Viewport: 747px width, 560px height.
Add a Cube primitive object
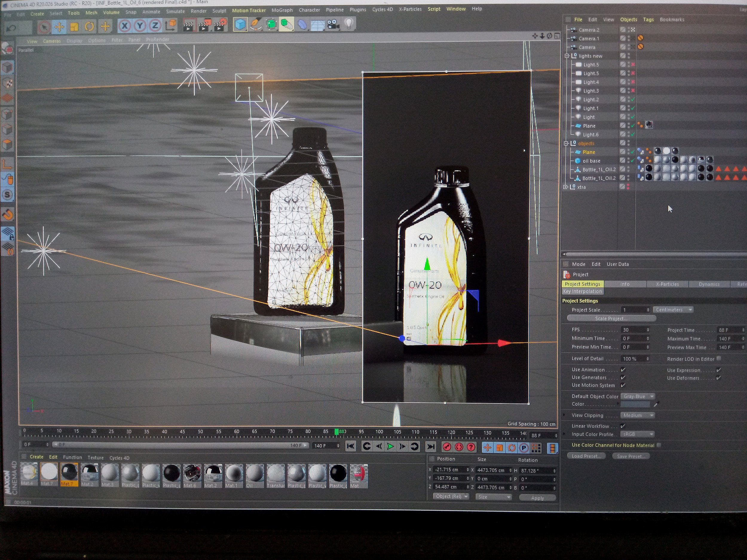tap(240, 24)
